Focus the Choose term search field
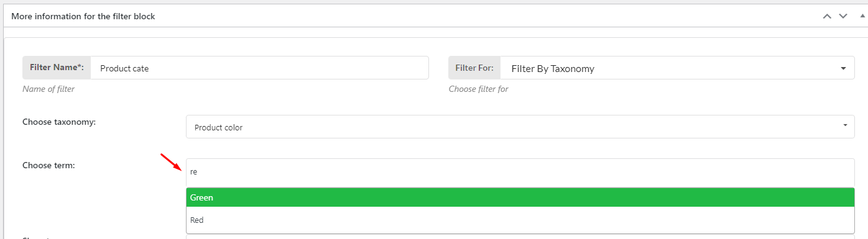Viewport: 868px width, 239px height. (520, 172)
